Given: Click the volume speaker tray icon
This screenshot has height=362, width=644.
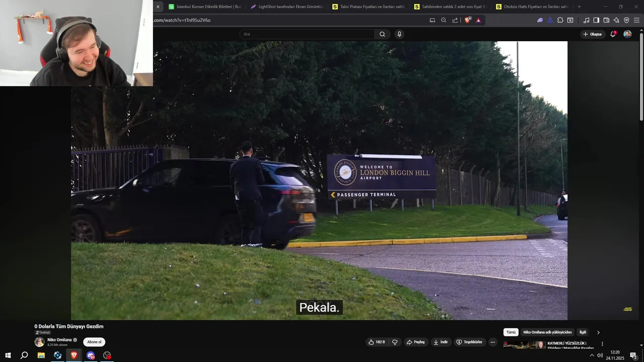Looking at the screenshot, I should 600,355.
